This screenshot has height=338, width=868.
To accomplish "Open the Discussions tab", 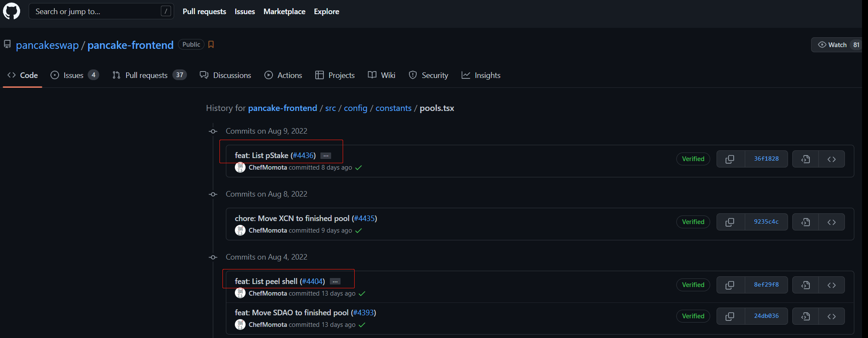I will 225,75.
